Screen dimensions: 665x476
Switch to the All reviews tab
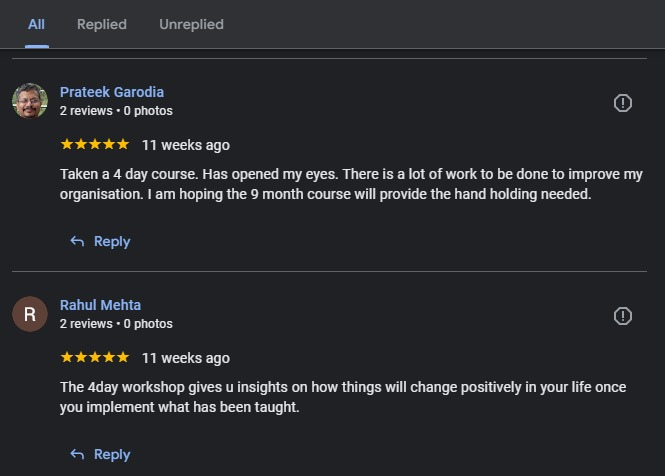tap(36, 24)
